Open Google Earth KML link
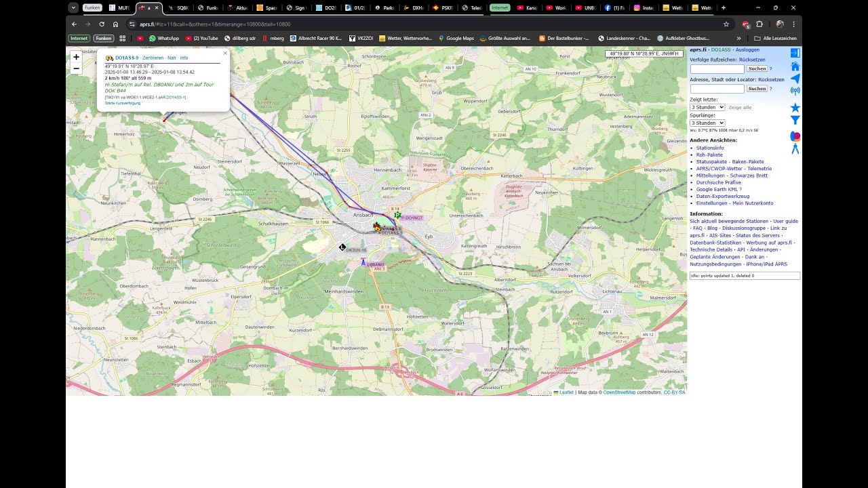 [717, 189]
